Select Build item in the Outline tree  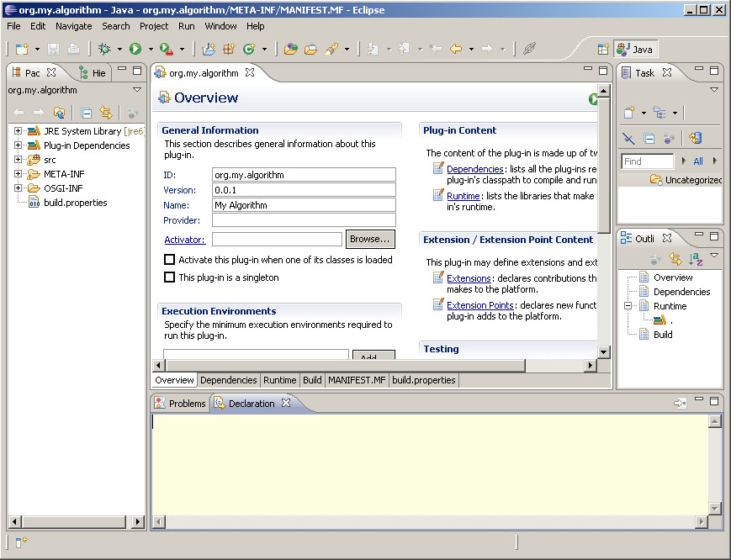click(663, 334)
